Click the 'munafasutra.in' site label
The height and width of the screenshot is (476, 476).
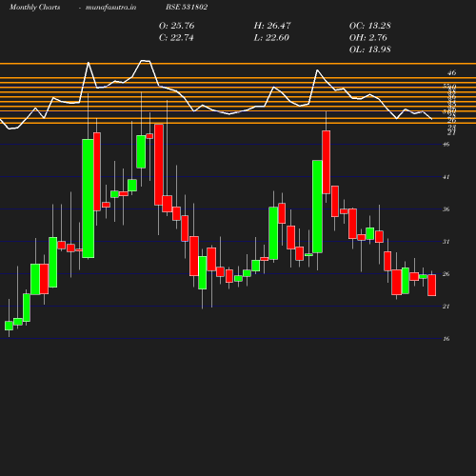coord(110,7)
